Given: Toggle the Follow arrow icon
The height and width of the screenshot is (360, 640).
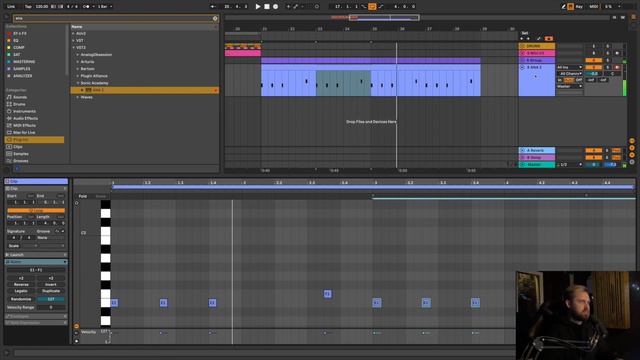Looking at the screenshot, I should [213, 7].
